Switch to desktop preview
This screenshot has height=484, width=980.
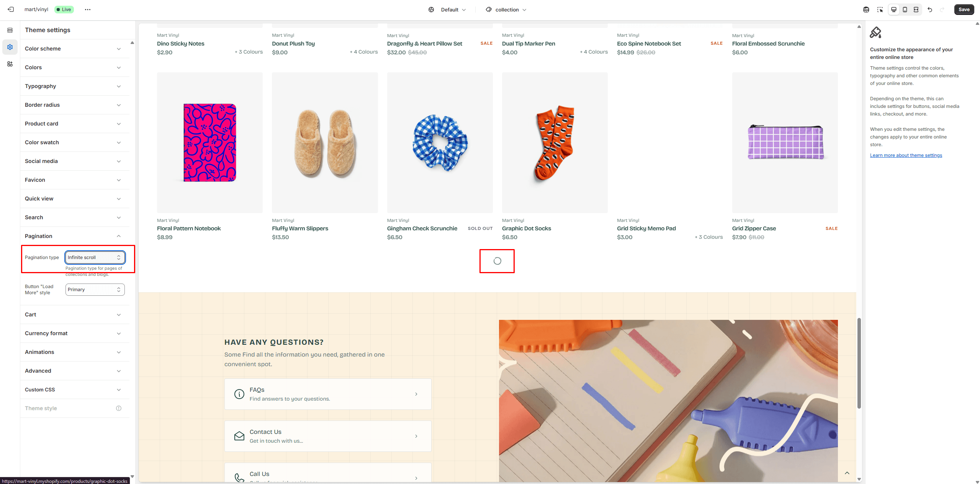894,10
